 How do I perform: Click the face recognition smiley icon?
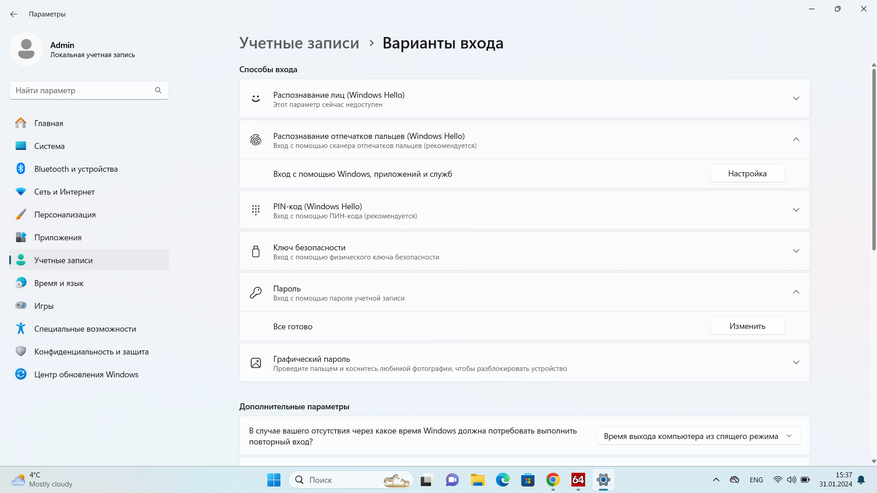pyautogui.click(x=256, y=99)
